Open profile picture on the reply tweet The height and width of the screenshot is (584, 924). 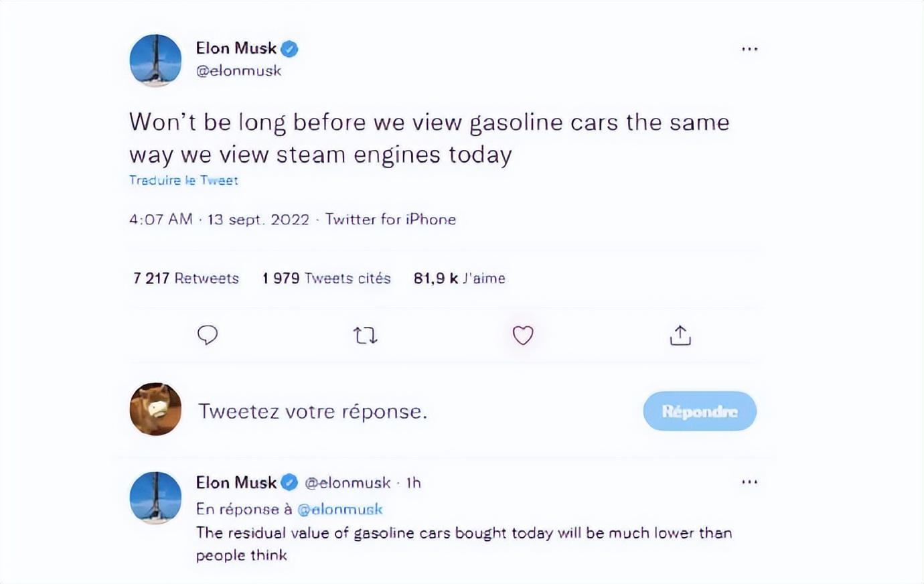[x=155, y=498]
